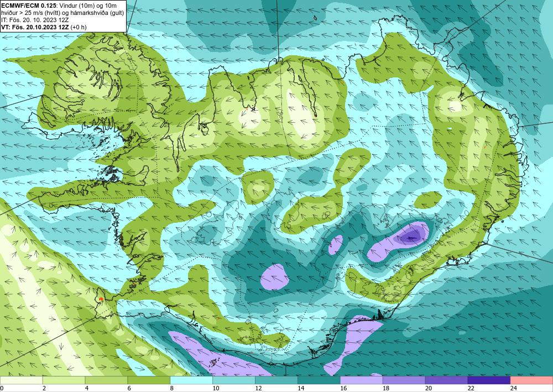Screen dimensions: 553x392
Task: Select the '20' tick label on the legend
Action: pos(429,389)
